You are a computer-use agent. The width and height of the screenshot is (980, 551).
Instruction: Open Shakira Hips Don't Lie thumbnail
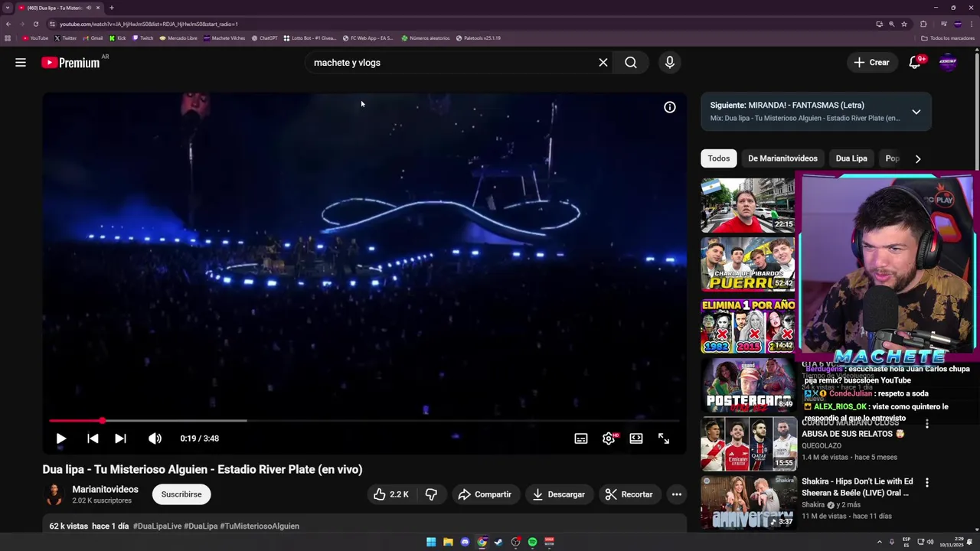[748, 502]
